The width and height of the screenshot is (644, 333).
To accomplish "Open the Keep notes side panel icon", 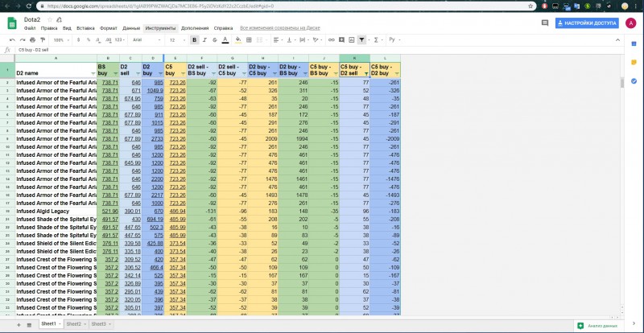I will (634, 63).
